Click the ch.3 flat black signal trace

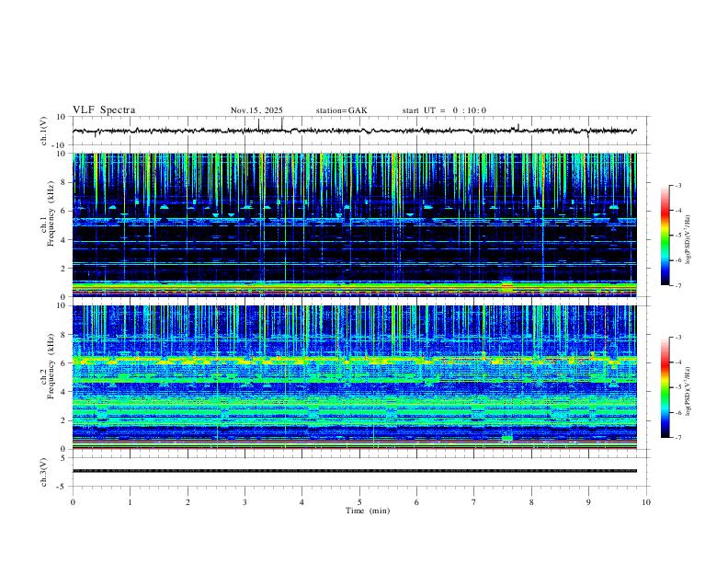tap(354, 471)
